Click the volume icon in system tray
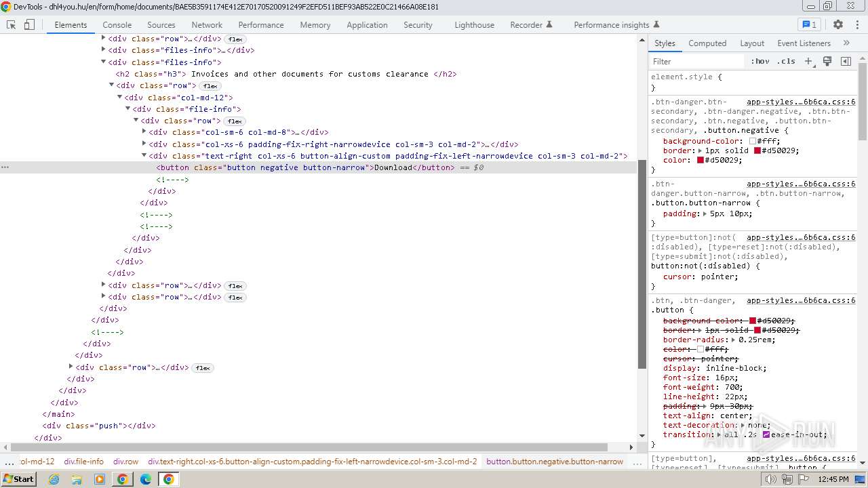The width and height of the screenshot is (868, 488). [x=771, y=479]
